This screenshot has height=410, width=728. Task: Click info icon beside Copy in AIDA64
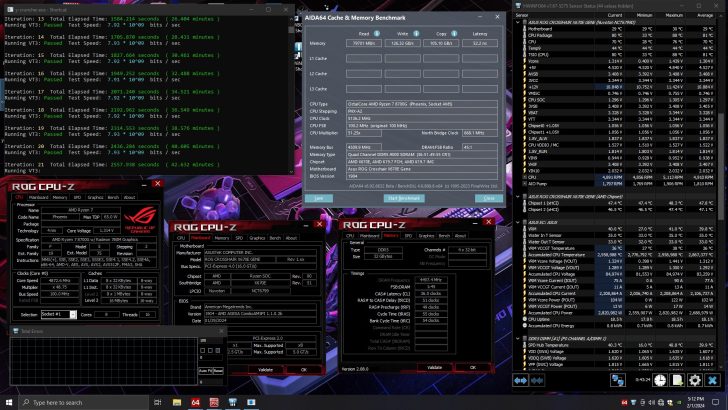(x=454, y=33)
